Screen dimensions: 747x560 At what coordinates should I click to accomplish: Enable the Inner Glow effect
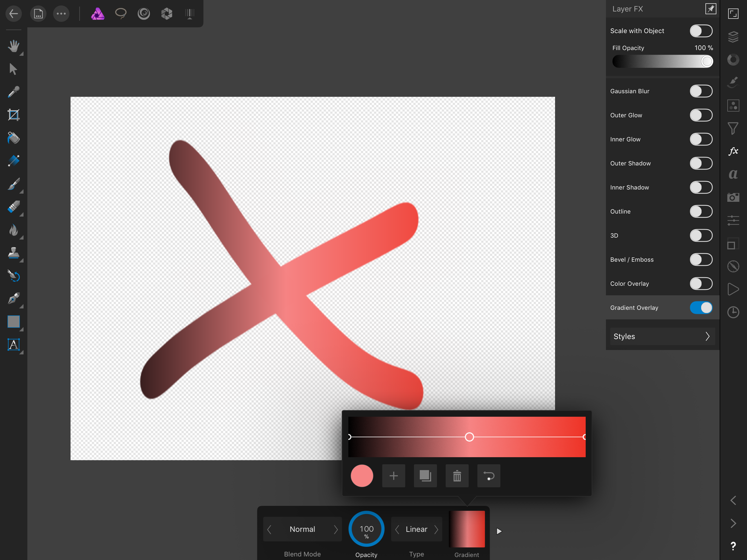701,139
